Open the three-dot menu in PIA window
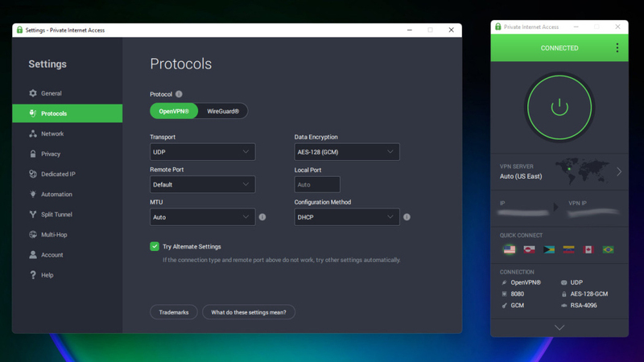This screenshot has width=644, height=362. (x=617, y=48)
